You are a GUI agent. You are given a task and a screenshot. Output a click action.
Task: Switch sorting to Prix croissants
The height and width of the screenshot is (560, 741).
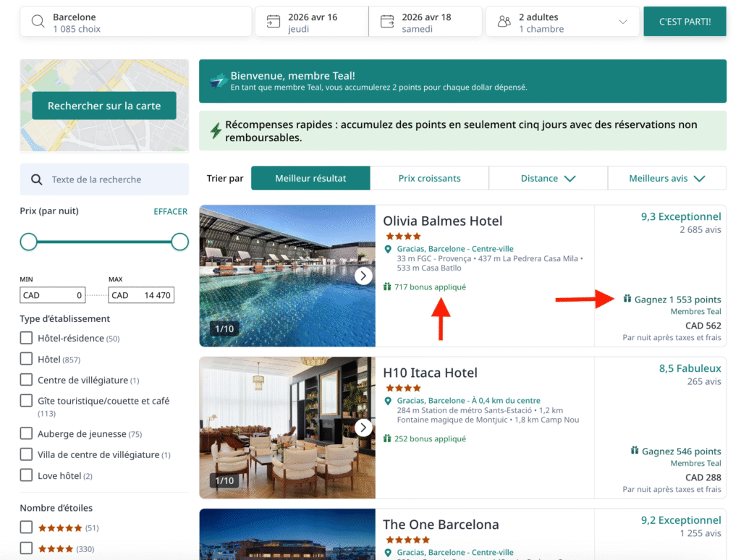(429, 177)
